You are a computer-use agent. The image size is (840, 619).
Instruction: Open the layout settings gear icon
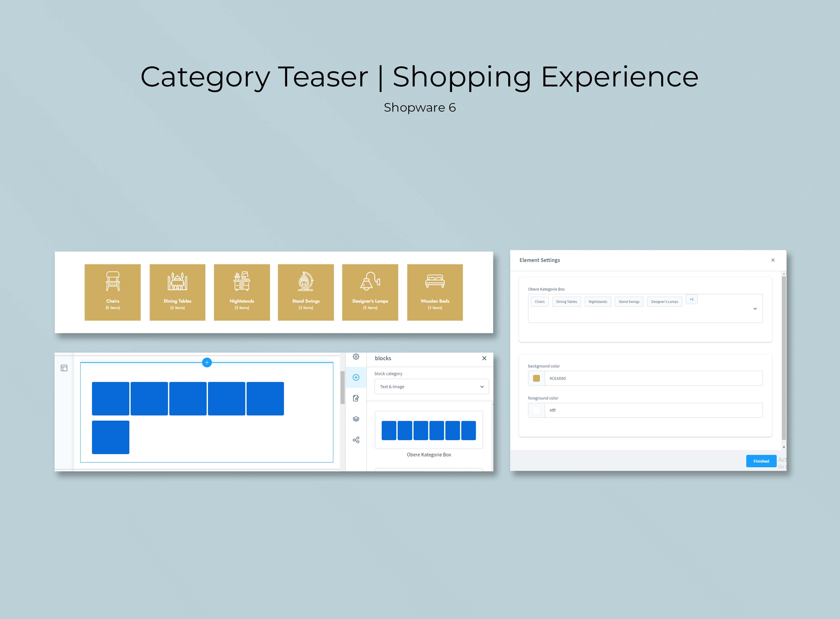click(356, 357)
